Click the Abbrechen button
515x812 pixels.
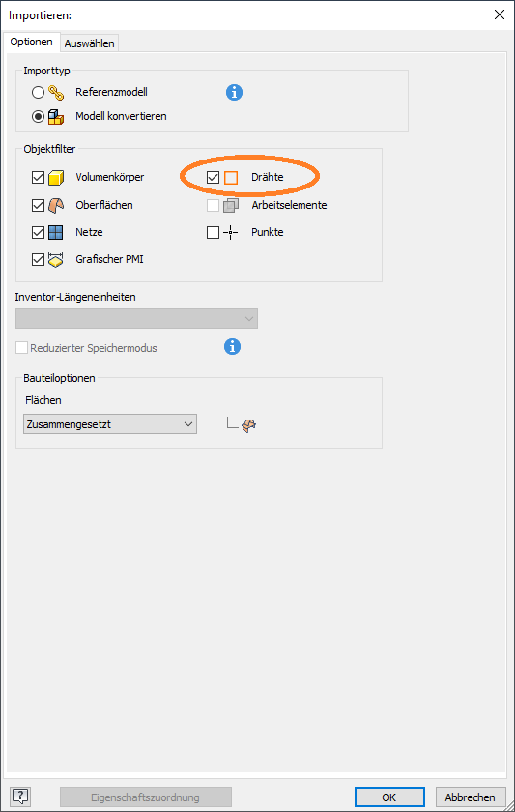point(471,797)
